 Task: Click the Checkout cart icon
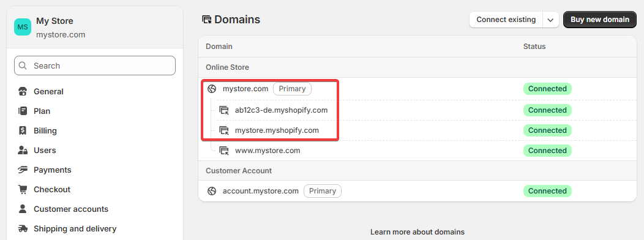tap(23, 189)
